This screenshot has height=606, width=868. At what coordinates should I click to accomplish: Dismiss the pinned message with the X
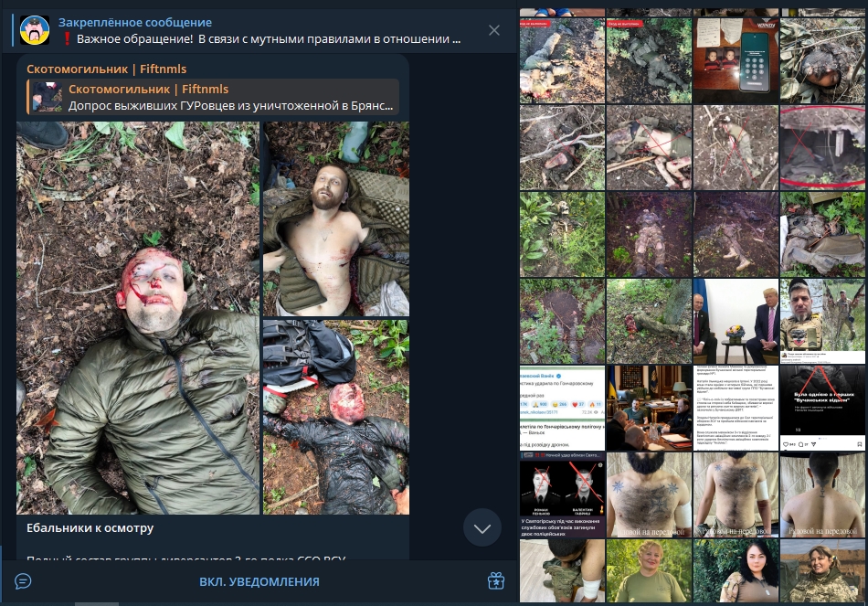pos(493,30)
